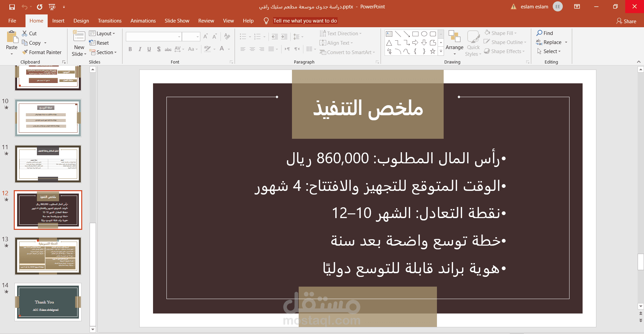Select the text box shape in shapes gallery

(x=389, y=34)
